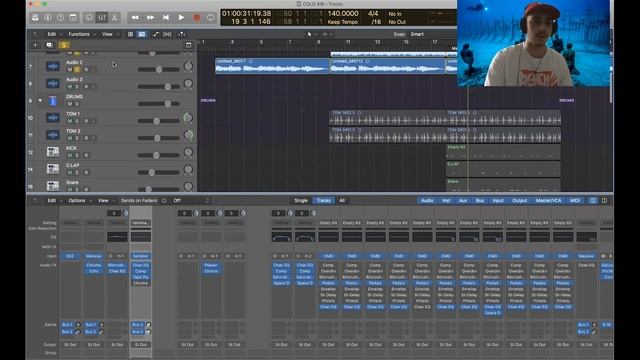Click the DRUMS folder stack icon
Viewport: 640px width, 360px height.
tap(53, 100)
